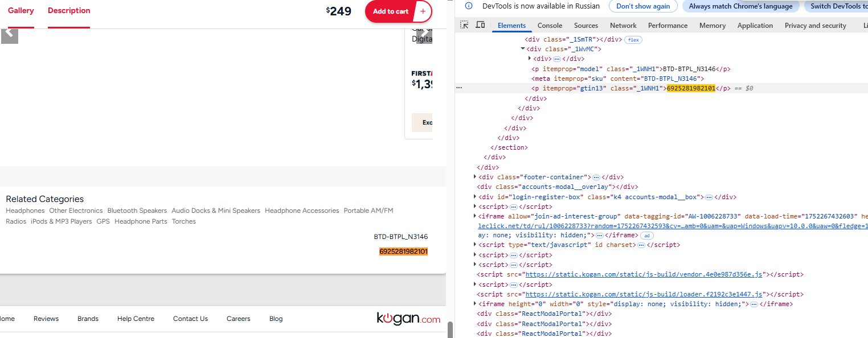The height and width of the screenshot is (338, 868).
Task: Open the GPS category link
Action: tap(103, 221)
